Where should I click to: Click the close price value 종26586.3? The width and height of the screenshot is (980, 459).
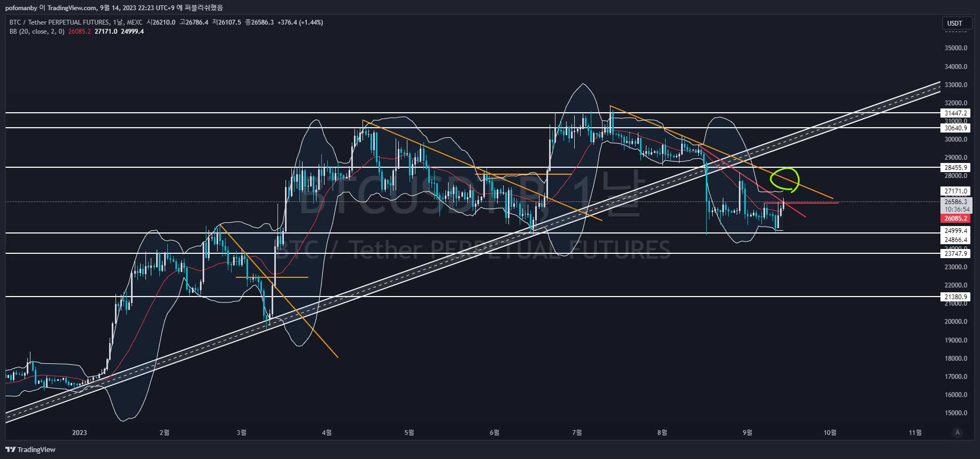click(259, 22)
